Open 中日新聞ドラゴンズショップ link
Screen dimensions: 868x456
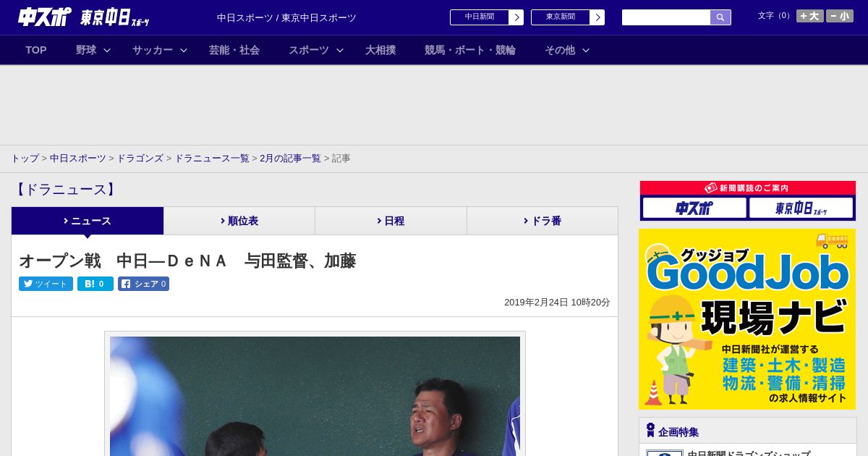tap(749, 453)
